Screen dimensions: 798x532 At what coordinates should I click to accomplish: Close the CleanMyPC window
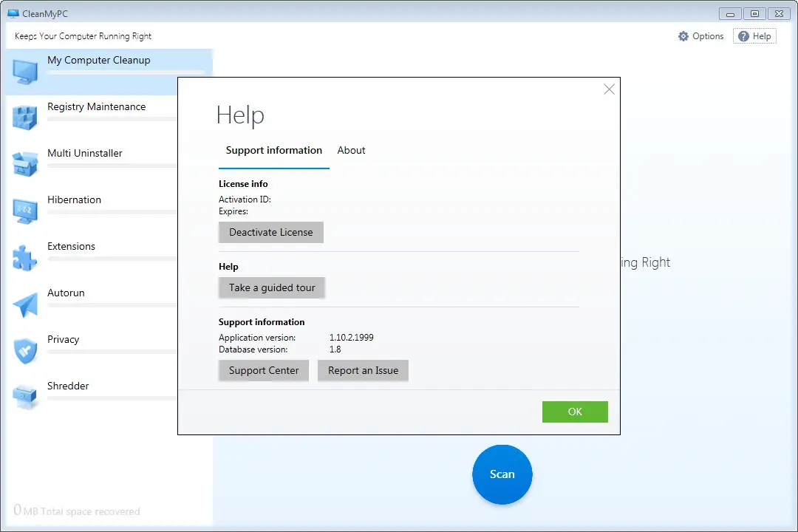tap(780, 14)
